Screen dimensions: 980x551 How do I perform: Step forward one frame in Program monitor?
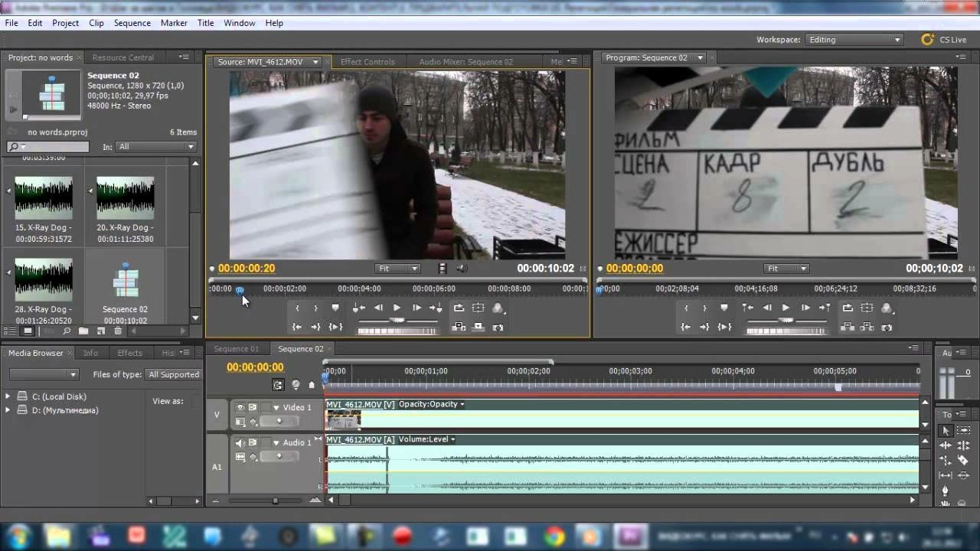click(805, 308)
